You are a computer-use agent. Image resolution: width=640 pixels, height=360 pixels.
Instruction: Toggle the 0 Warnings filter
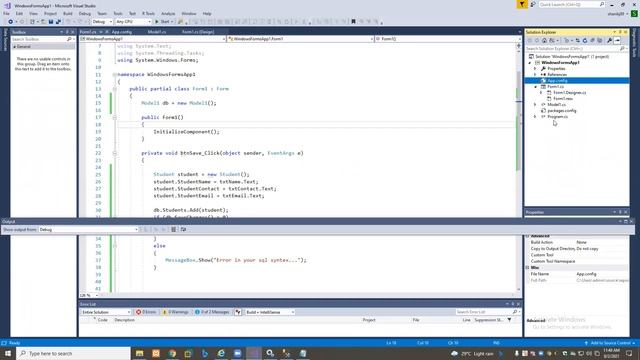pyautogui.click(x=176, y=312)
